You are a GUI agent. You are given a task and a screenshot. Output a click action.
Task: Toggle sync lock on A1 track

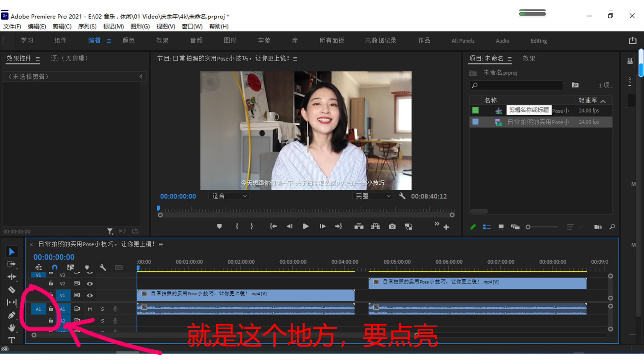[x=77, y=309]
